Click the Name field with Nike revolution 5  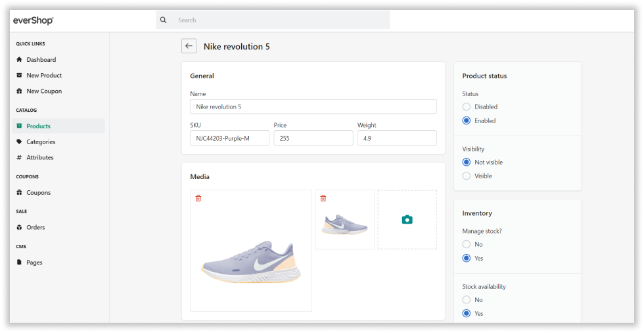pos(313,107)
